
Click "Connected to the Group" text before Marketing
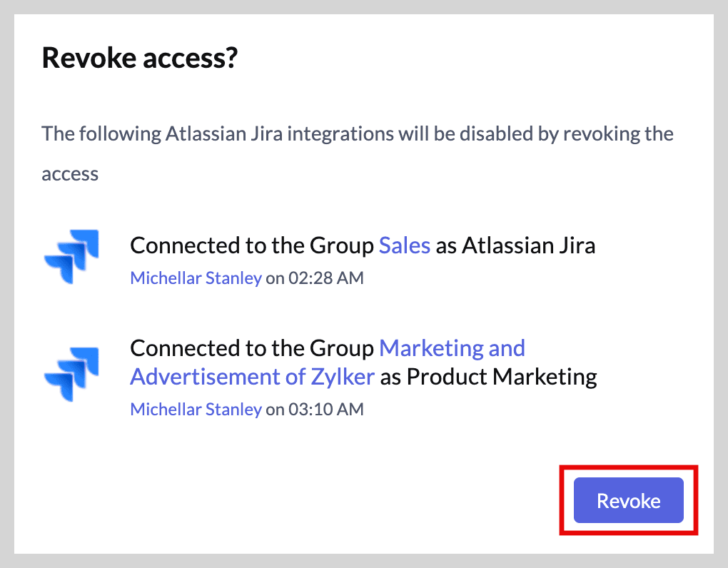pos(252,348)
